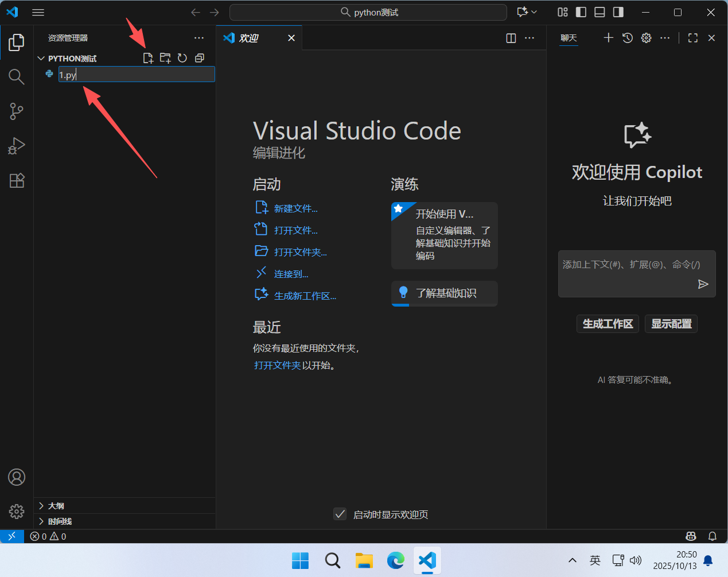
Task: Open Windows taskbar search
Action: [x=332, y=560]
